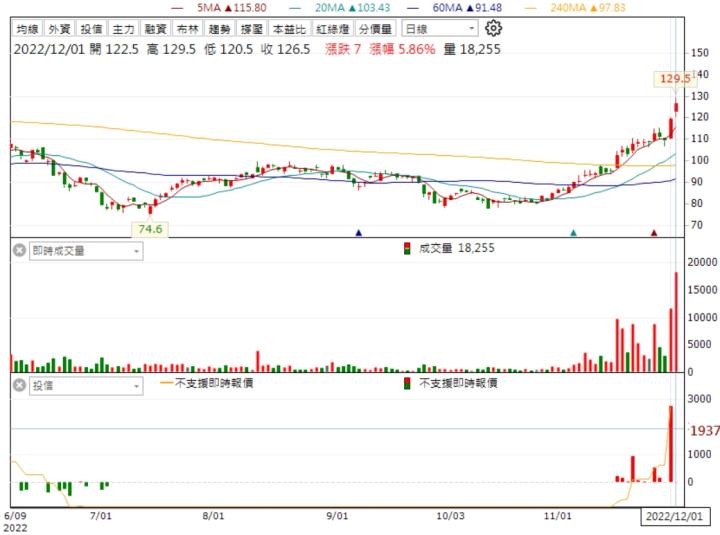Click the 129.5 high price label
This screenshot has height=535, width=720.
675,79
